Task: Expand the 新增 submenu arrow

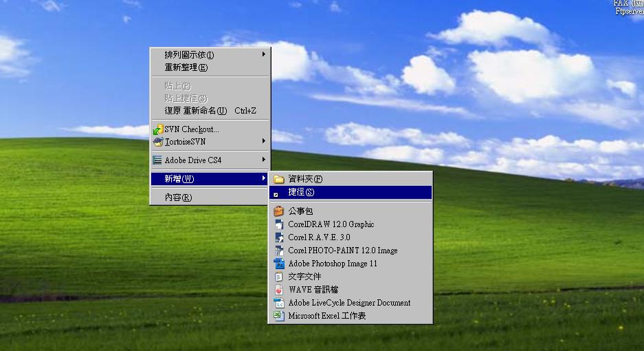Action: tap(264, 178)
